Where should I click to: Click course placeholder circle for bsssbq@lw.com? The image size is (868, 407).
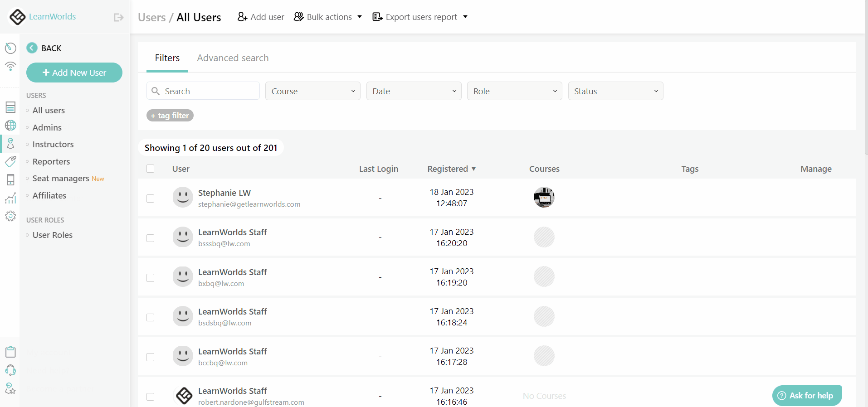pyautogui.click(x=544, y=237)
